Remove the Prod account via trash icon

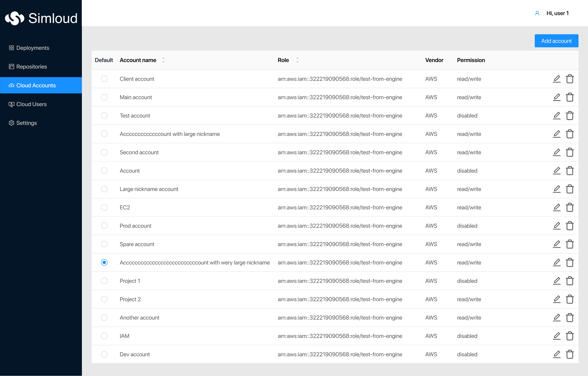(570, 226)
